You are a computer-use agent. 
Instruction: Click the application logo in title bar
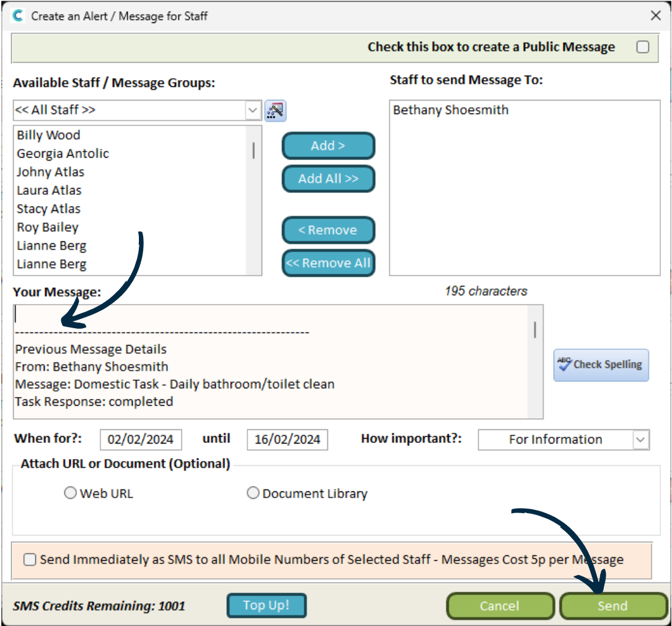17,16
